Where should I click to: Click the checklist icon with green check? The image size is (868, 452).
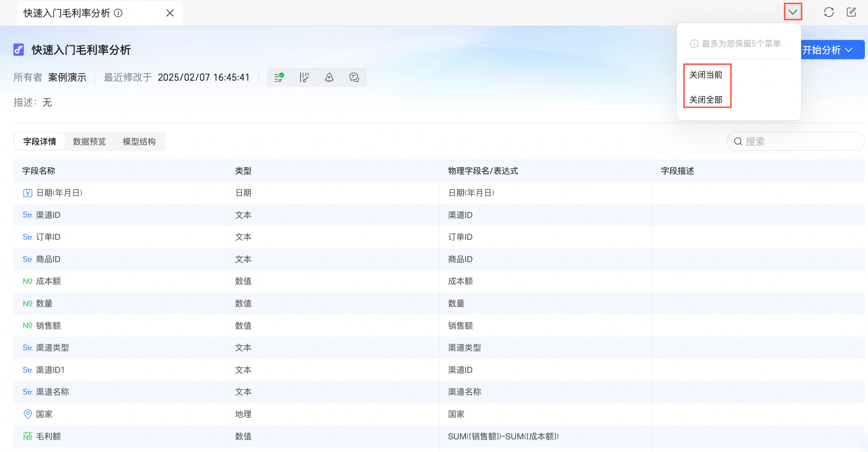coord(279,78)
